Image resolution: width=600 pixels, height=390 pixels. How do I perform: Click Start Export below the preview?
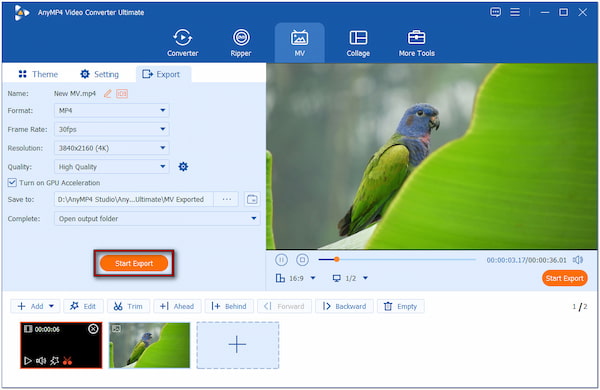564,278
